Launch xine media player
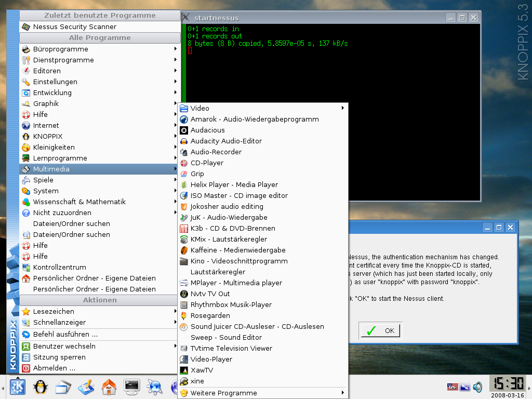Image resolution: width=532 pixels, height=399 pixels. [x=263, y=381]
